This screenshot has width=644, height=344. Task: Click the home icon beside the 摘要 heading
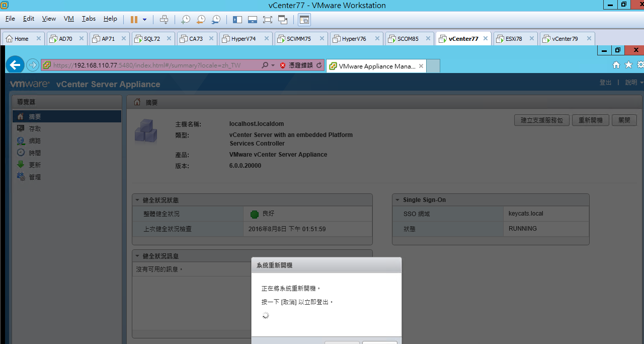pyautogui.click(x=137, y=102)
